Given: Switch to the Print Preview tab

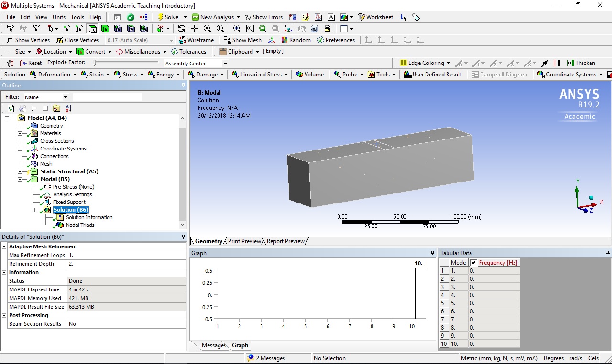Looking at the screenshot, I should [x=244, y=241].
